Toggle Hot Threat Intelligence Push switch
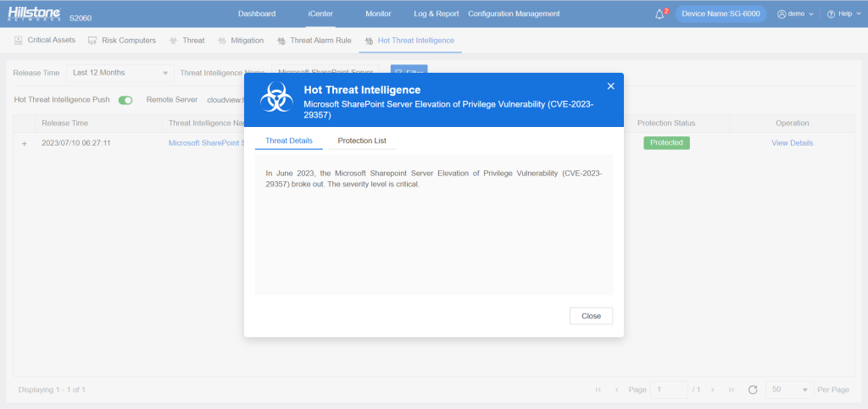Screen dimensions: 868x409 click(x=125, y=100)
